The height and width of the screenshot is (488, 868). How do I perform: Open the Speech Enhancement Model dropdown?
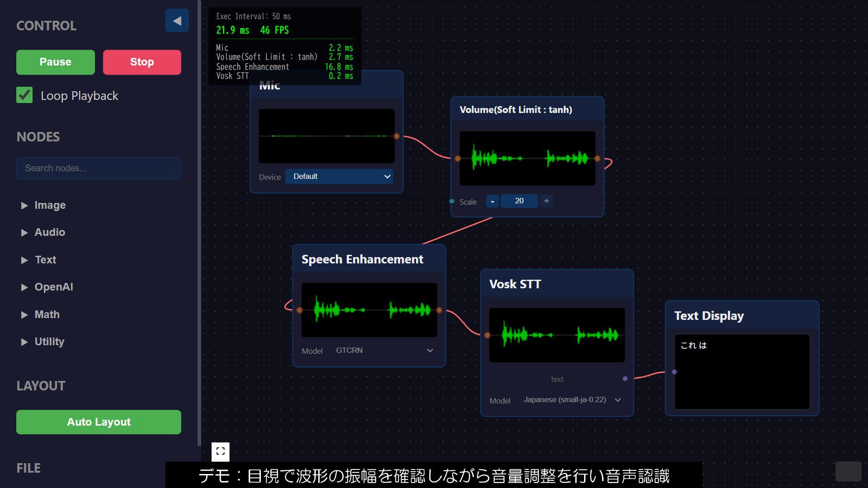click(382, 351)
